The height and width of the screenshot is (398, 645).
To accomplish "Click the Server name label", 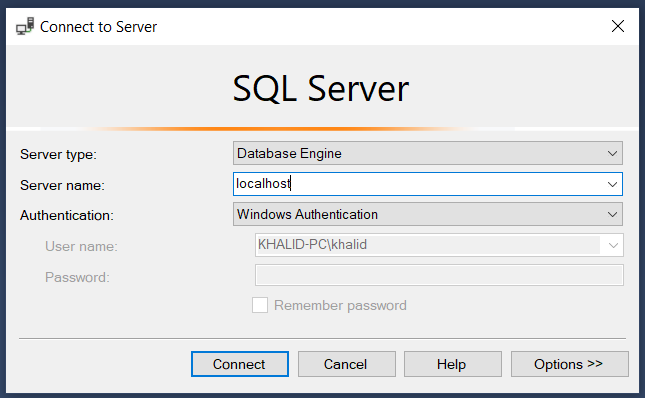I will point(63,185).
